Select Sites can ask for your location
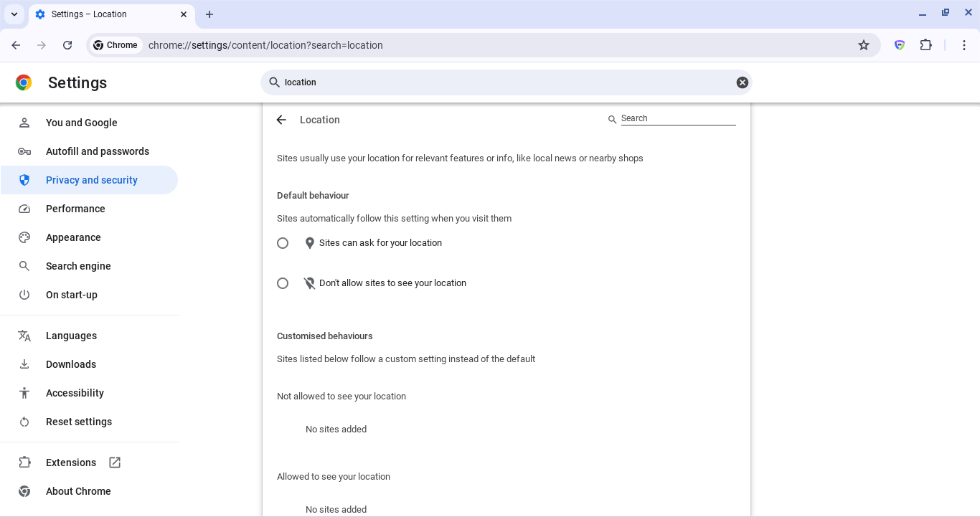 (x=283, y=243)
